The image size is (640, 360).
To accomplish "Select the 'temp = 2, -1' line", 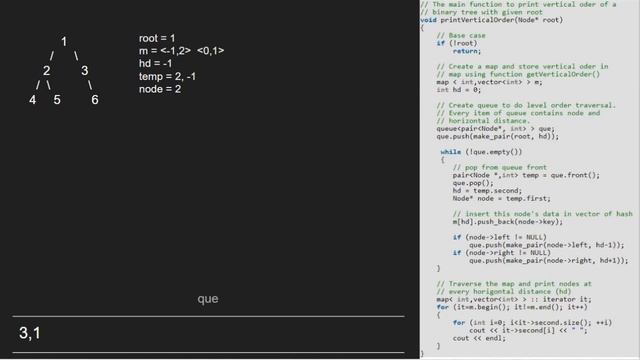I will click(167, 76).
